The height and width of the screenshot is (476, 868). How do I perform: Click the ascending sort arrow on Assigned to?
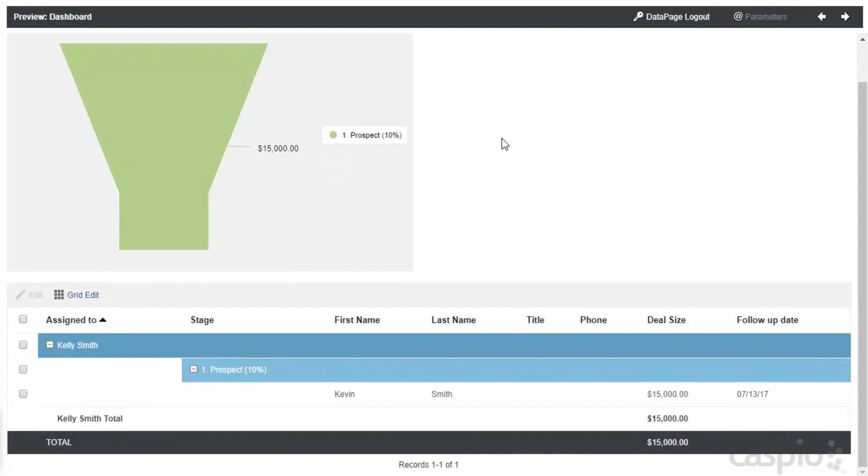pyautogui.click(x=103, y=320)
